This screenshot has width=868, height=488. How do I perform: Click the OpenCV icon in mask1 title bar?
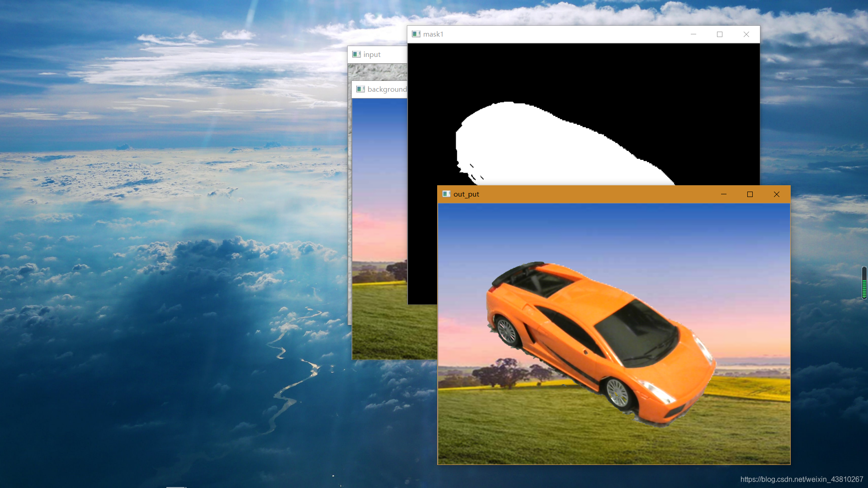[x=416, y=34]
